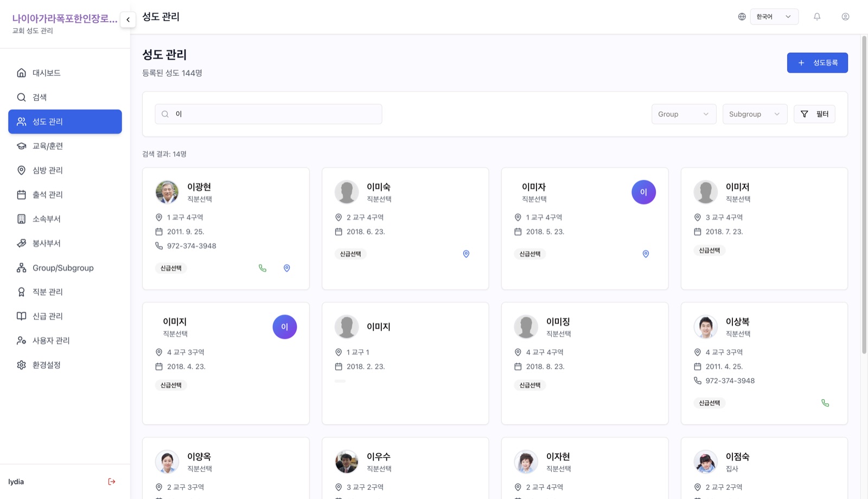
Task: Click the 성도등록 button
Action: click(817, 63)
